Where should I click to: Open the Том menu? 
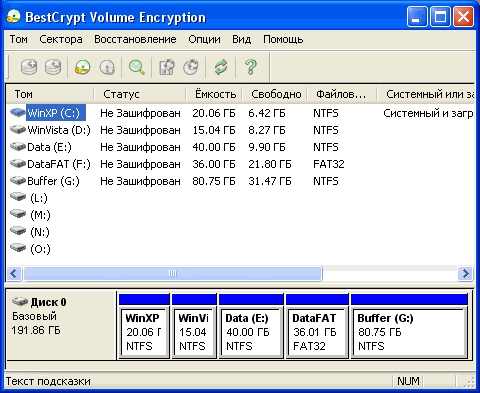19,39
